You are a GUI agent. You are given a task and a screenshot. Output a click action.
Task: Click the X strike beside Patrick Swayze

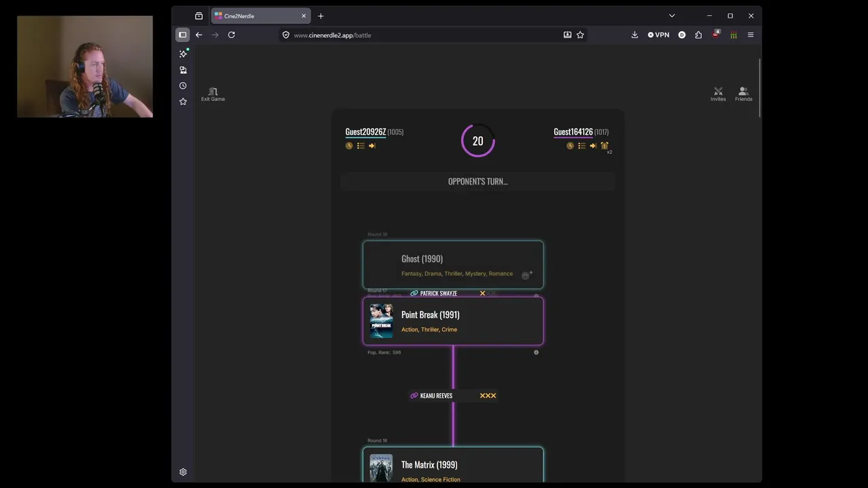tap(482, 293)
